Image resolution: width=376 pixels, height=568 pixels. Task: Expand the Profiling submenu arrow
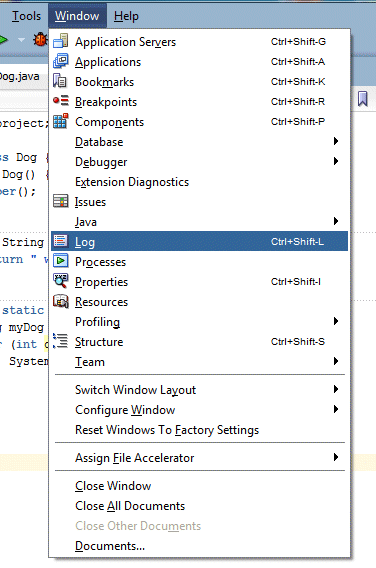(x=336, y=321)
